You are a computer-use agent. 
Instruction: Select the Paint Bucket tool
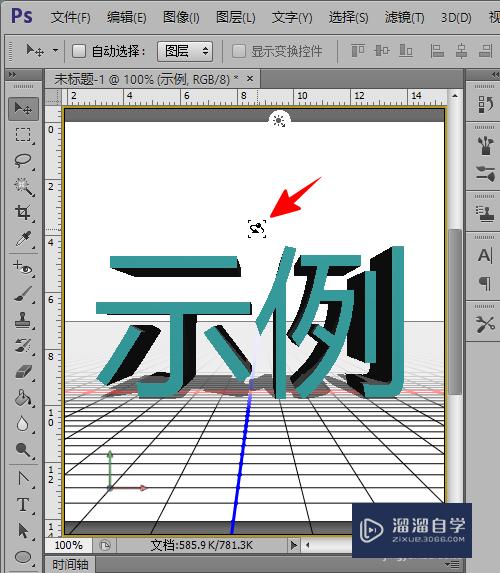click(x=23, y=398)
